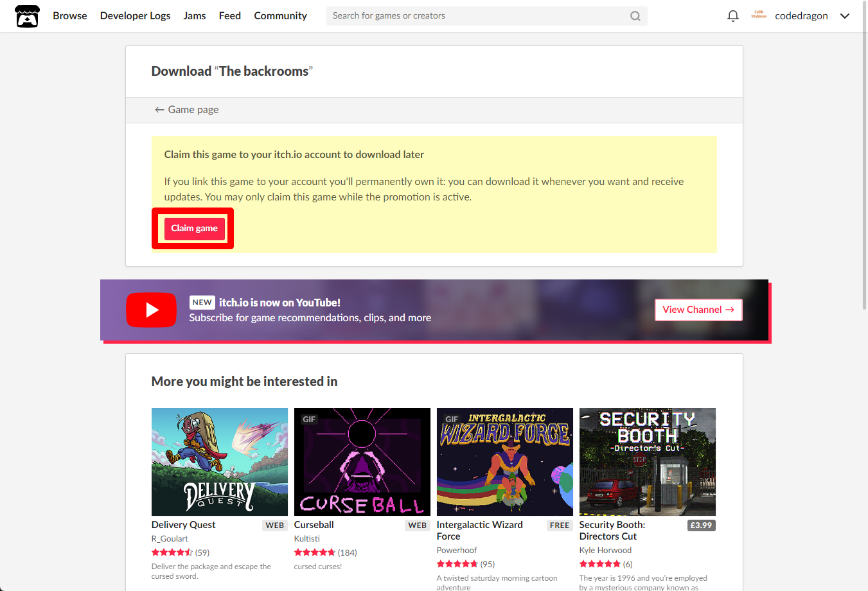Click 'itch.io is now on YouTube!' text
Viewport: 868px width, 591px height.
(279, 303)
